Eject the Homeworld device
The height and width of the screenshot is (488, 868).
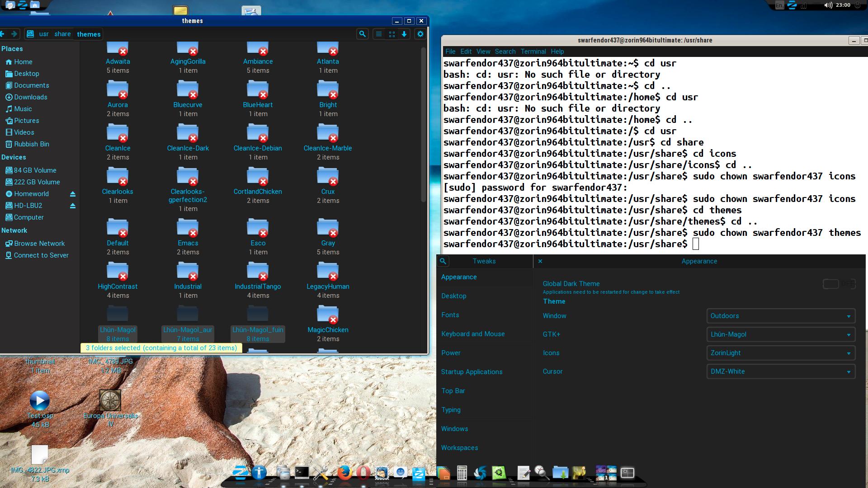72,194
